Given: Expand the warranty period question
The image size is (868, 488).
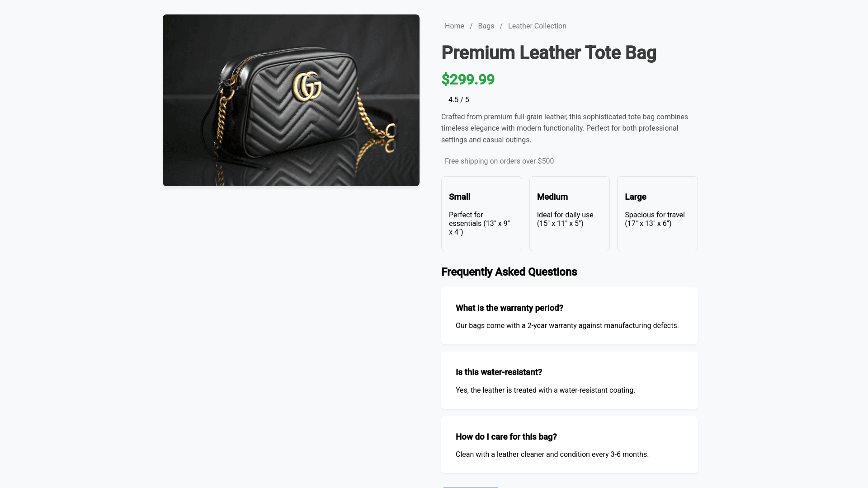Looking at the screenshot, I should click(x=509, y=308).
